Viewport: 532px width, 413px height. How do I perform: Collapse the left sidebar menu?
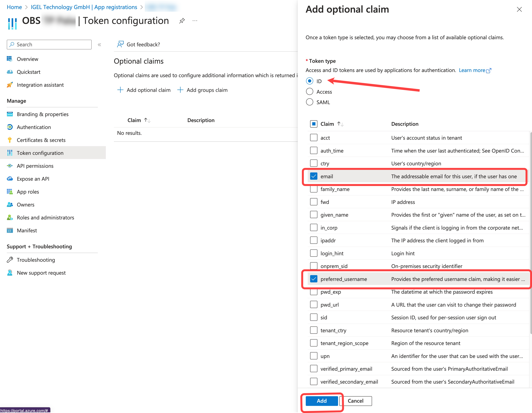(x=99, y=45)
